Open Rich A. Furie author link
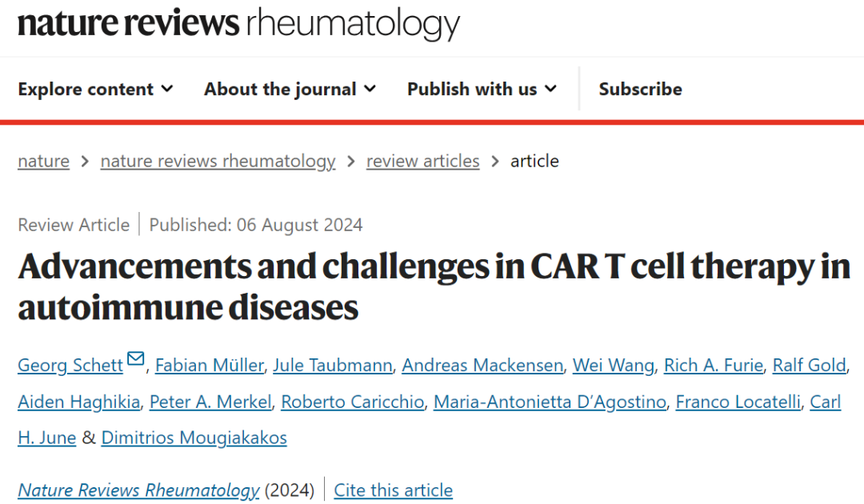Screen dimensions: 864x504 coord(714,365)
